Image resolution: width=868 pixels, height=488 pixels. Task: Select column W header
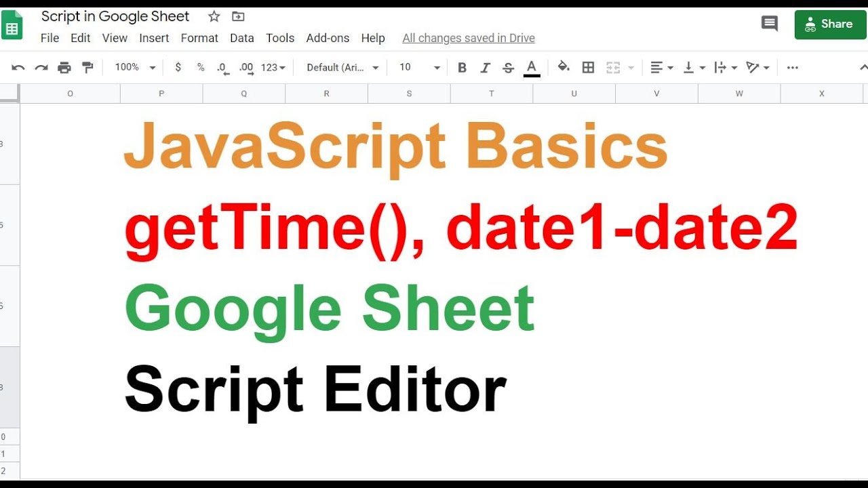pos(740,94)
